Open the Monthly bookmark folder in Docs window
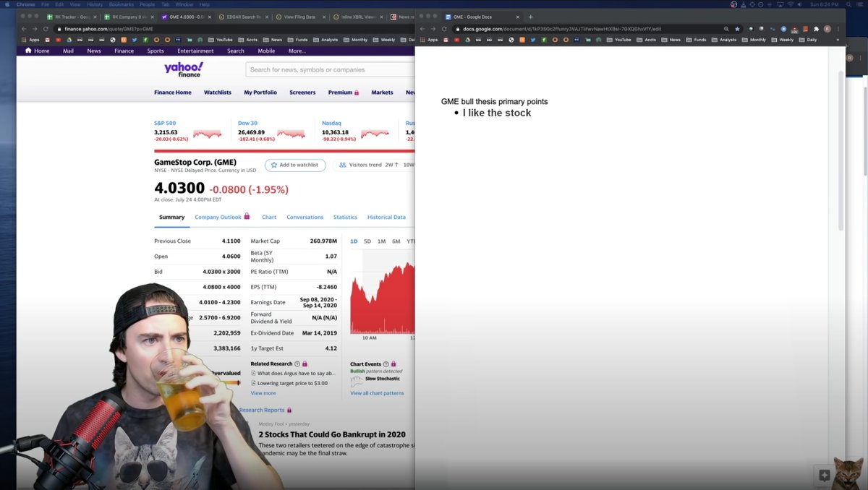Viewport: 868px width, 490px height. click(x=753, y=40)
